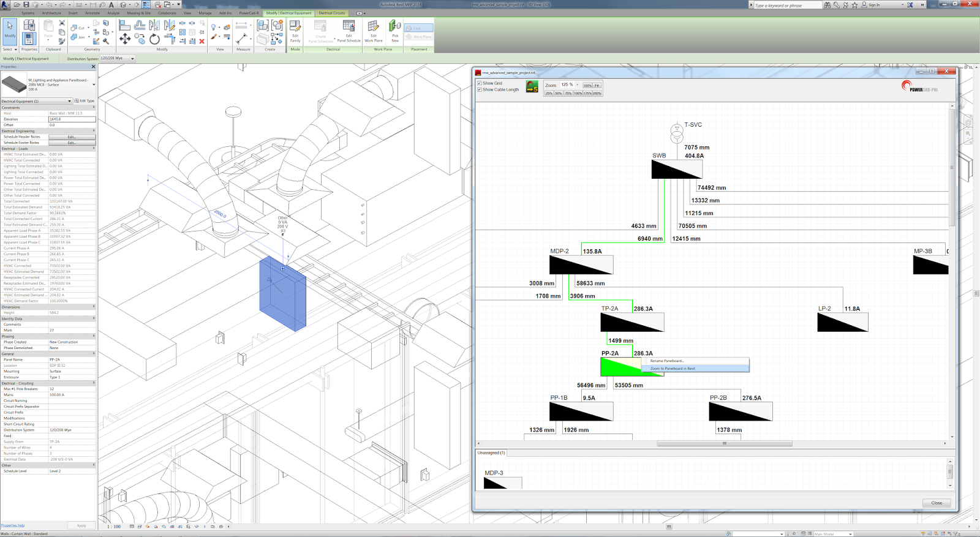
Task: Click the Copy tool icon
Action: 139,39
